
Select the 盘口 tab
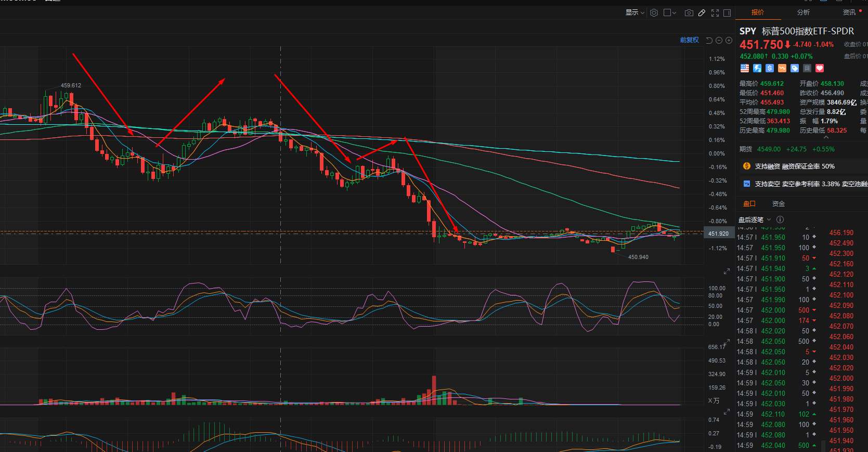tap(749, 204)
